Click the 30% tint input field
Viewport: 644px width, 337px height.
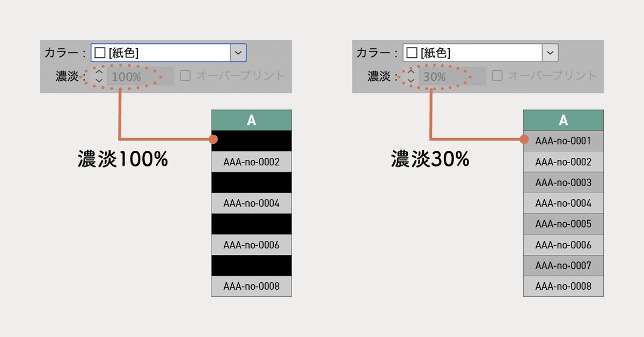point(452,76)
